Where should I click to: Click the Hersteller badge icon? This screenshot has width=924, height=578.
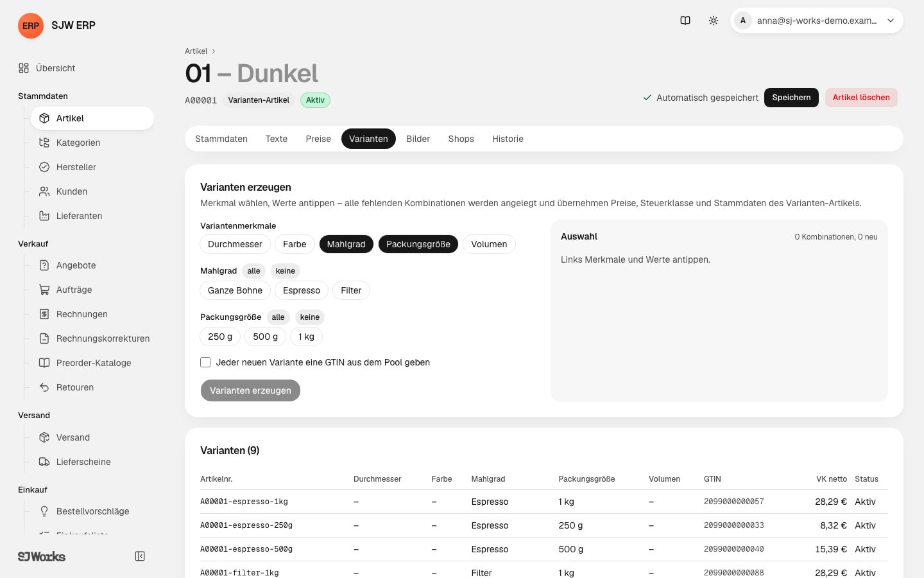click(x=44, y=167)
